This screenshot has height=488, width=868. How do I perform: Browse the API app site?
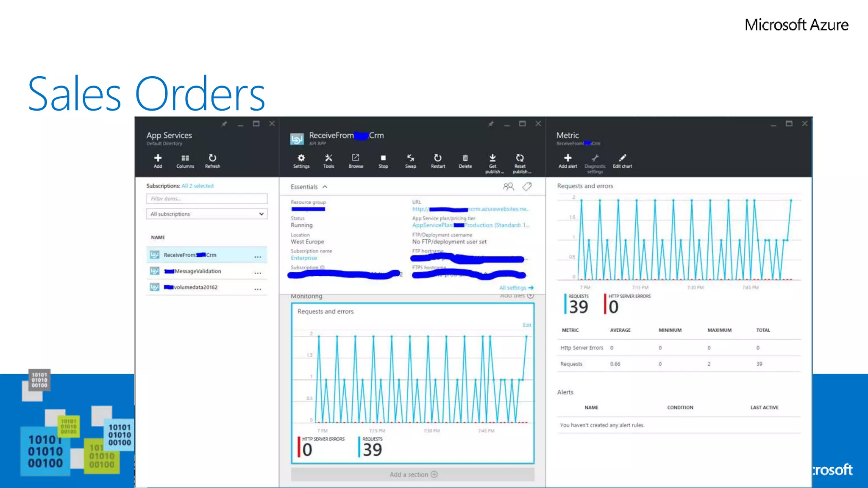coord(356,161)
